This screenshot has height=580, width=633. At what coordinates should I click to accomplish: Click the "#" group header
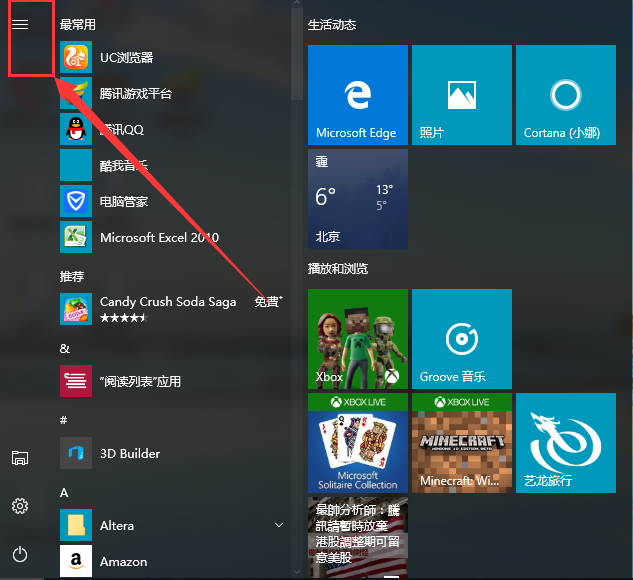(x=63, y=420)
